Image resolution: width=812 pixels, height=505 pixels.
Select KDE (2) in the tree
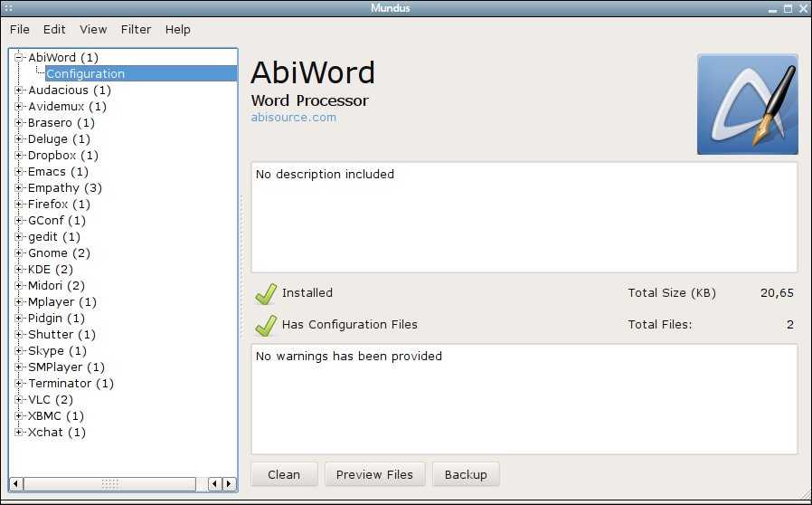(x=51, y=269)
